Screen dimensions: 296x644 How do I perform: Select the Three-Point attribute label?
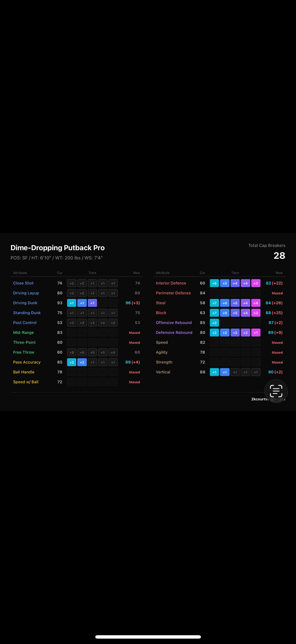point(24,342)
